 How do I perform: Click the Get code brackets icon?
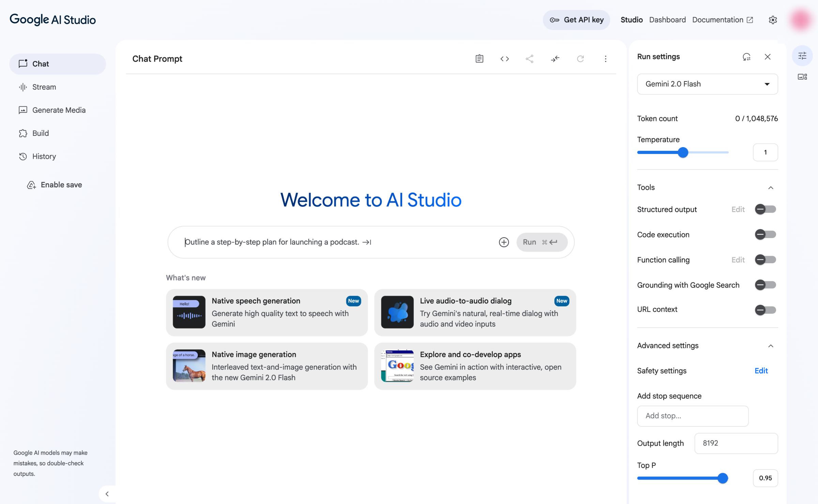click(x=504, y=59)
